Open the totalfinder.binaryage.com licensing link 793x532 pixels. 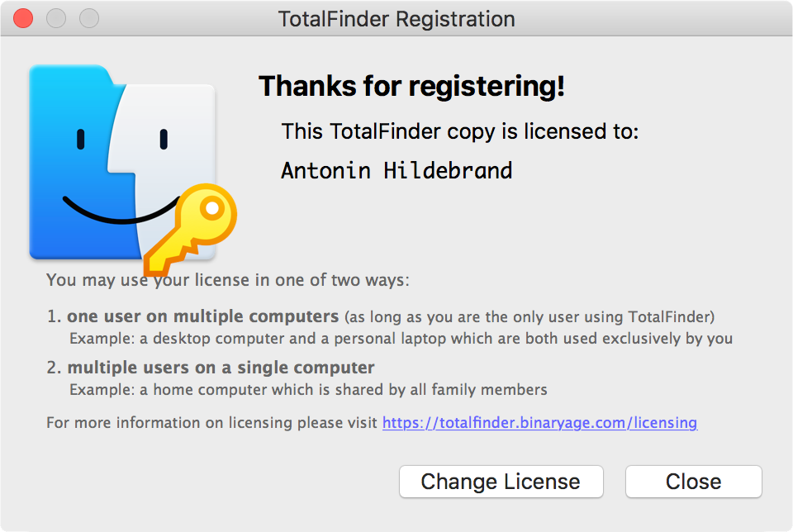coord(539,423)
